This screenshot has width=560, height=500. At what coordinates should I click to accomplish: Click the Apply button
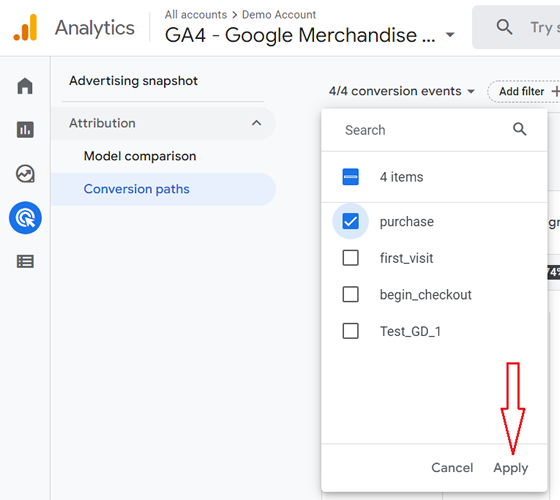[510, 468]
